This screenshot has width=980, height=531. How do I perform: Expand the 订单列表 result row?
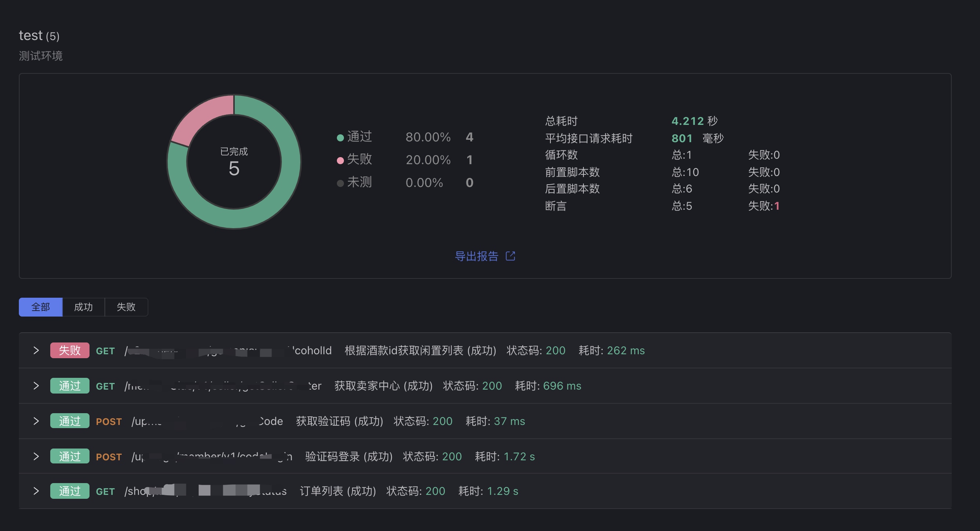point(36,491)
